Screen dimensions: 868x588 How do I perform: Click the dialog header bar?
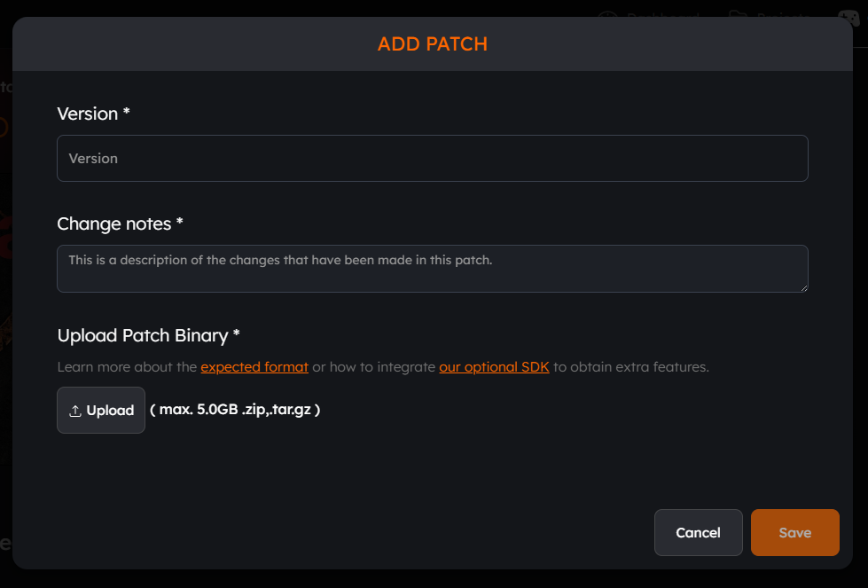[433, 43]
